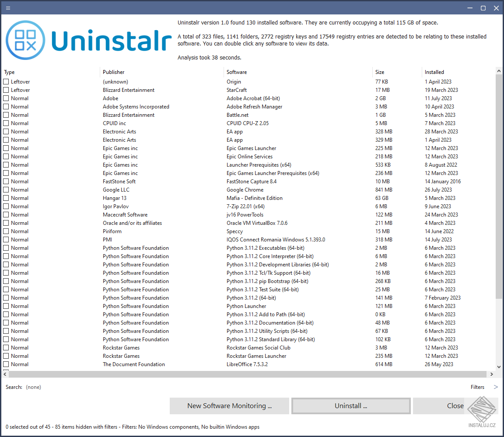This screenshot has height=437, width=504.
Task: Tick checkbox for Adobe Acrobat (64-bit)
Action: pyautogui.click(x=6, y=98)
